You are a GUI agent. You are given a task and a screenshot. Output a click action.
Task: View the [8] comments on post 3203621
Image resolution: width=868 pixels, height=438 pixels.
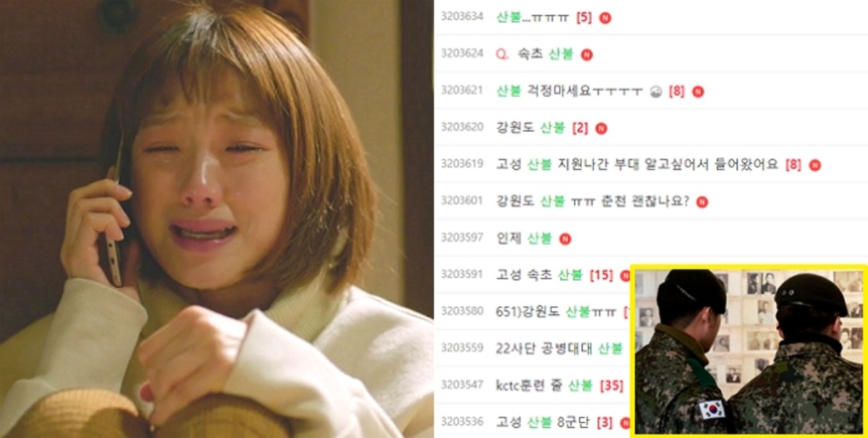[676, 92]
